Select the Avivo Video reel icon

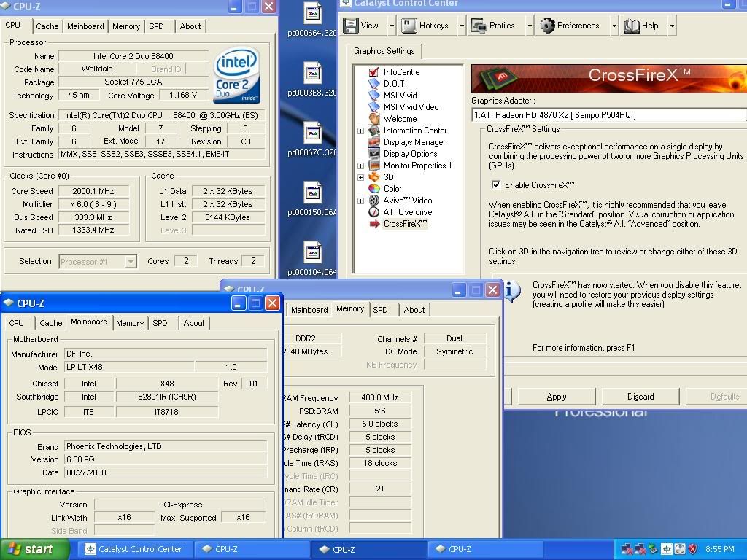click(x=374, y=200)
